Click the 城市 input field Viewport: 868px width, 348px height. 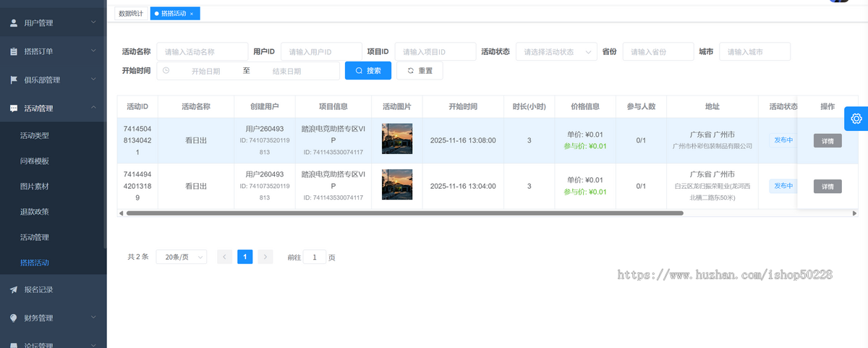pos(754,52)
